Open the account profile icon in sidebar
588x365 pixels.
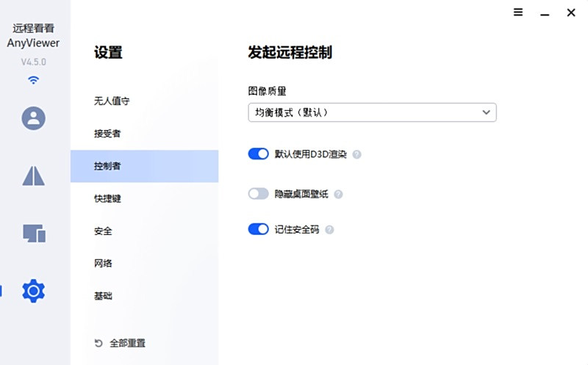click(x=34, y=118)
